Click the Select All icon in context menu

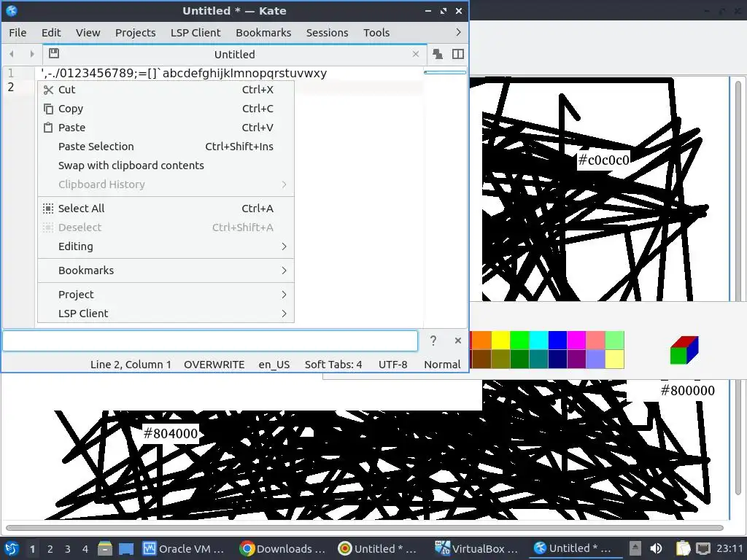pos(48,209)
